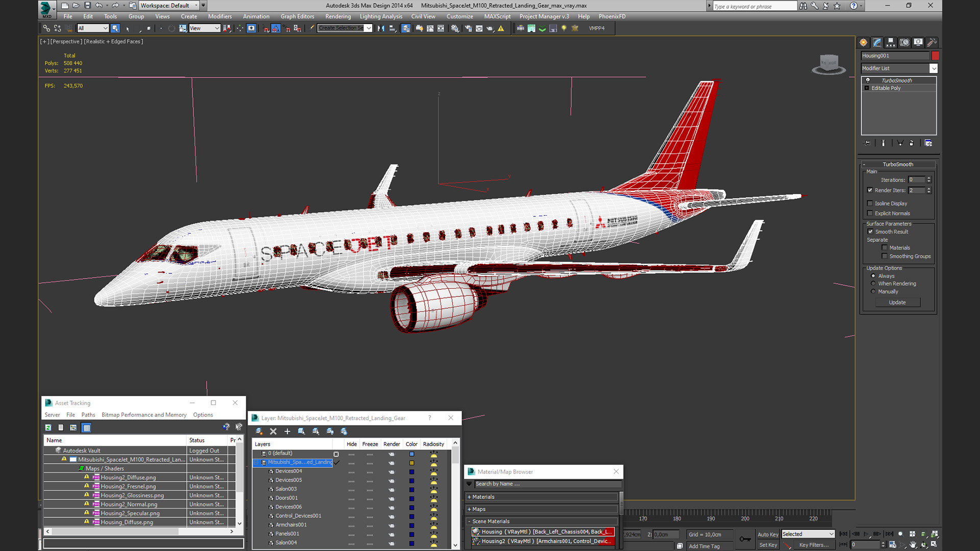Image resolution: width=980 pixels, height=551 pixels.
Task: Enable Explicit Normals checkbox
Action: pos(870,214)
